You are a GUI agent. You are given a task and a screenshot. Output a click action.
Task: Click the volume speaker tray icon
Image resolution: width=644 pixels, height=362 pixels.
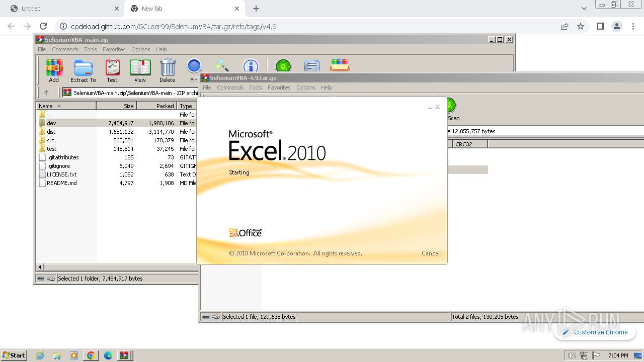pyautogui.click(x=571, y=355)
